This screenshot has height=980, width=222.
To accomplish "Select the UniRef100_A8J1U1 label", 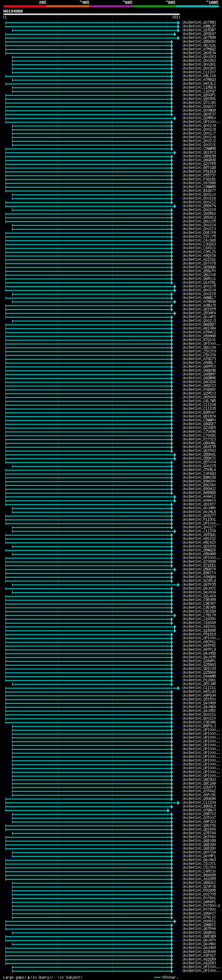I will pyautogui.click(x=199, y=45).
